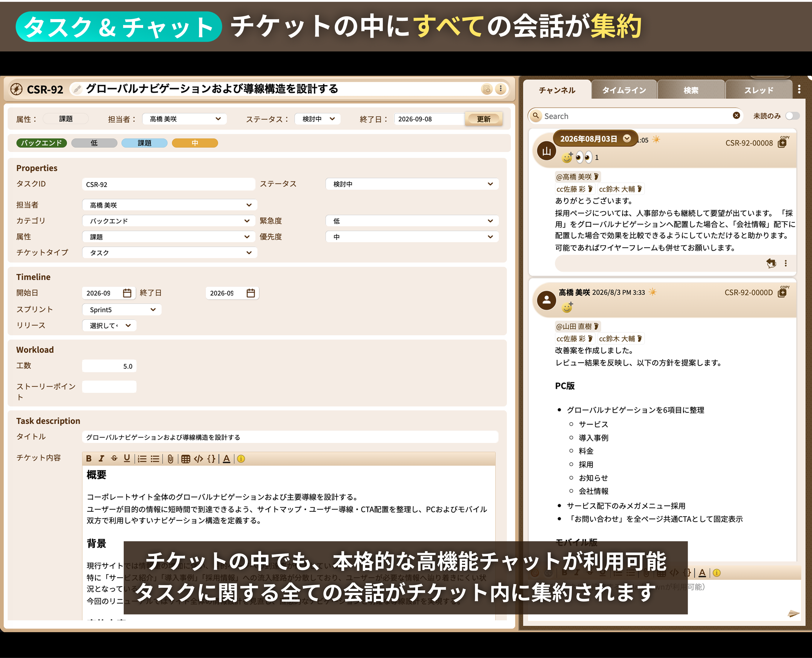Open the three-dot menu in the ticket title bar

tap(501, 89)
